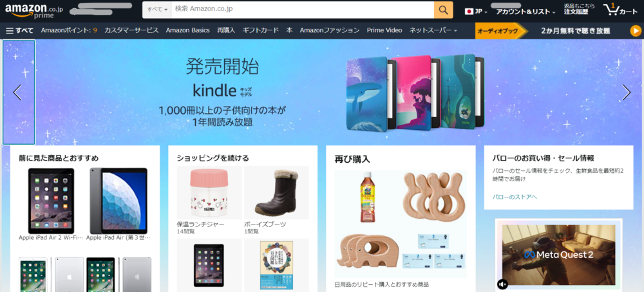Select the 保温ランチジャー thermos thumbnail

209,193
